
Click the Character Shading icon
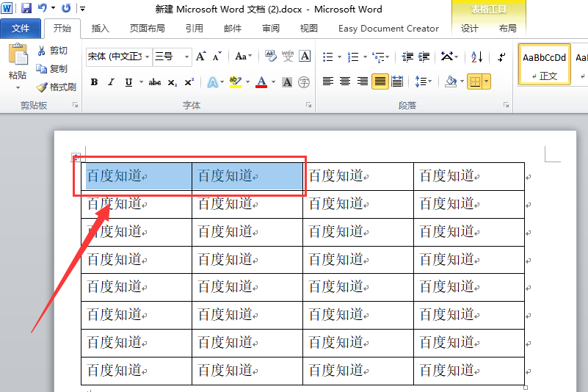[287, 82]
